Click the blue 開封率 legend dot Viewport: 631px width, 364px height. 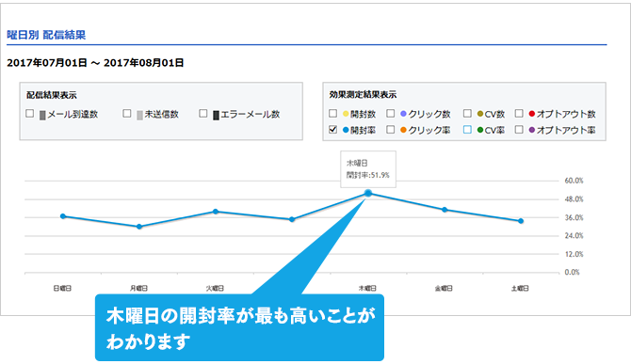pyautogui.click(x=346, y=130)
